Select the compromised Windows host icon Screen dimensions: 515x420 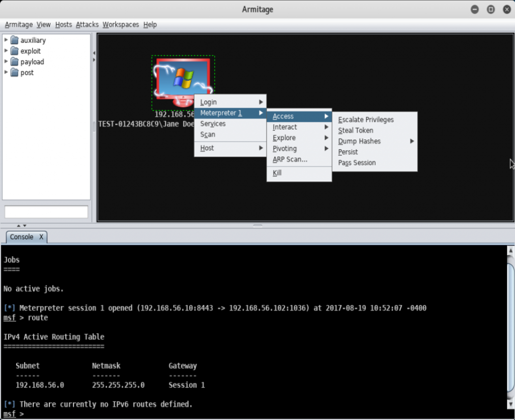click(183, 82)
